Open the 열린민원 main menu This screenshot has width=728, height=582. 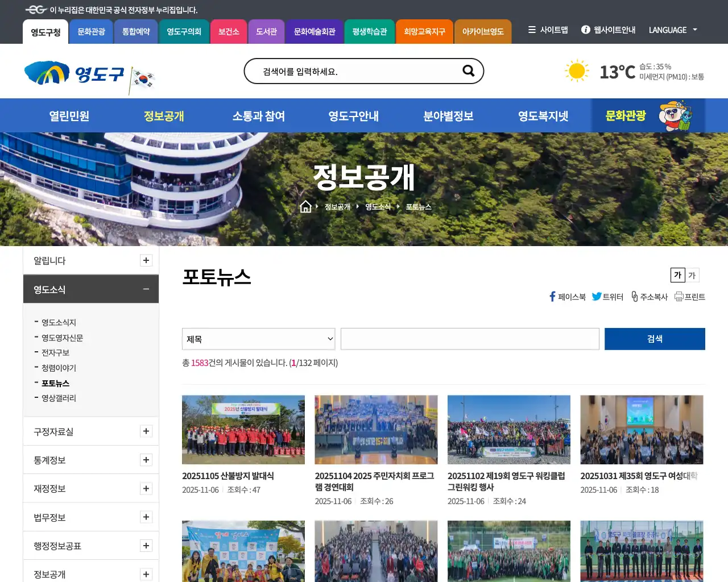69,116
